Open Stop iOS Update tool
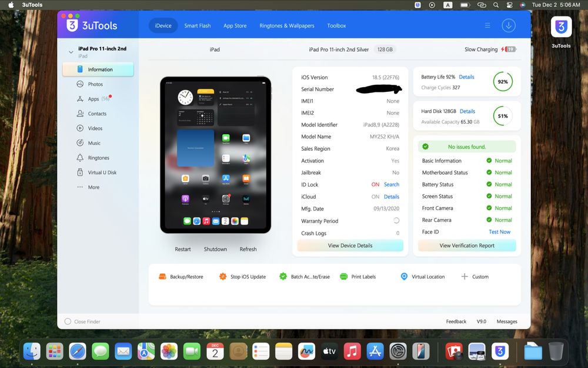 click(x=243, y=277)
